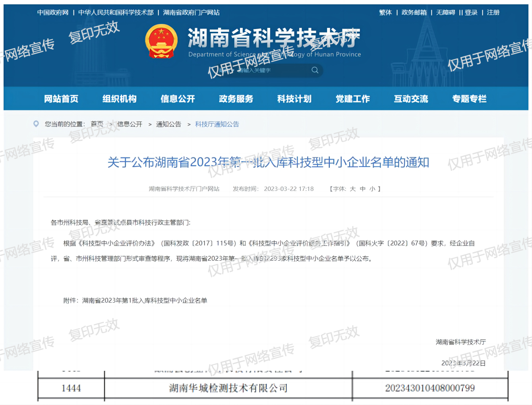Open the 政务服务 navigation menu
The height and width of the screenshot is (405, 532).
(x=236, y=99)
